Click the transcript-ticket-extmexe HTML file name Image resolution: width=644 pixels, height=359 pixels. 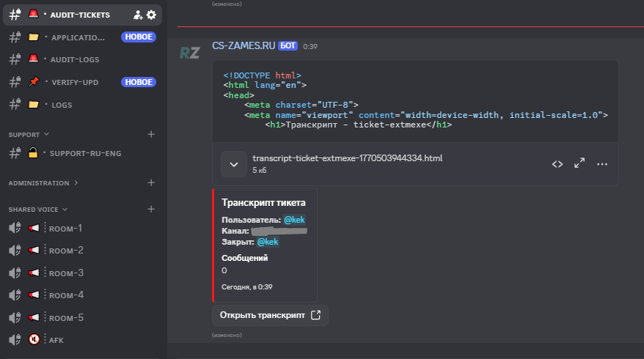(347, 158)
